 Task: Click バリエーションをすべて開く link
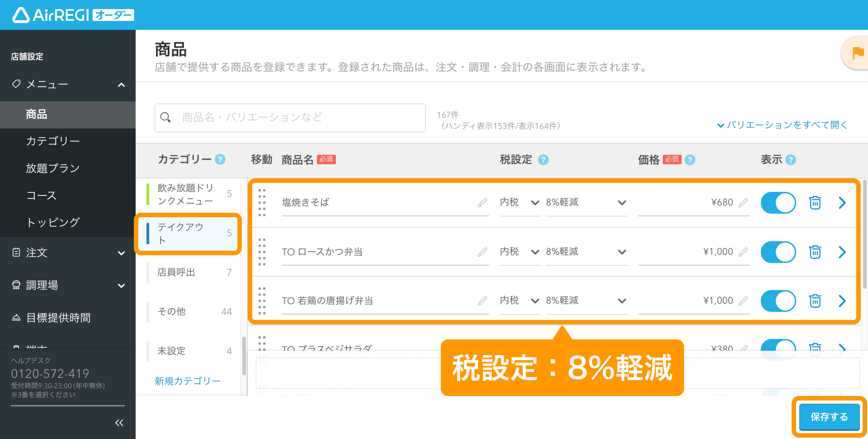pos(783,125)
